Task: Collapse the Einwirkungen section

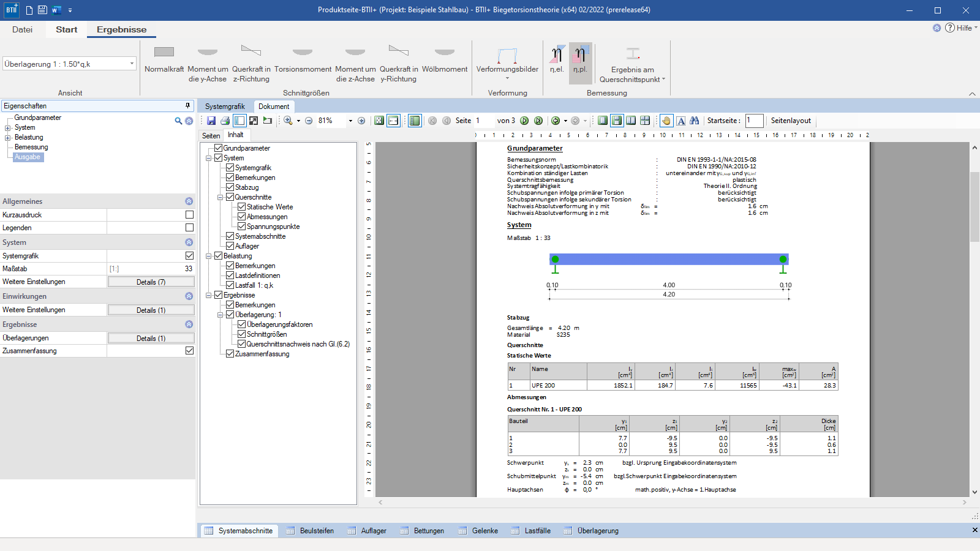Action: (x=189, y=296)
